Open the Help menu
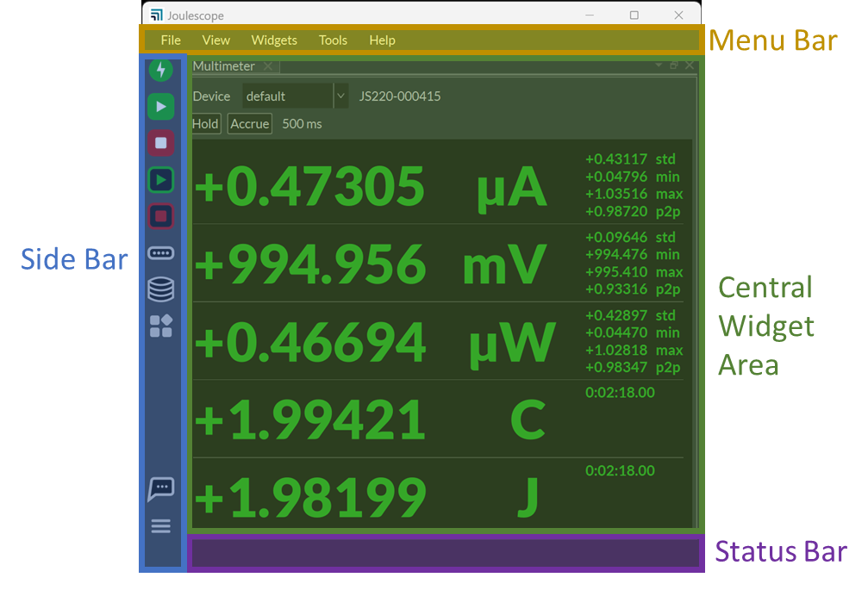868x590 pixels. point(382,40)
